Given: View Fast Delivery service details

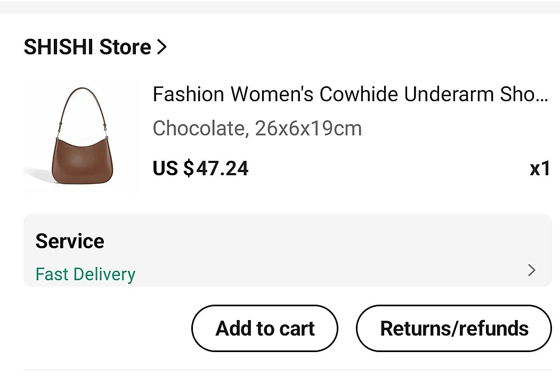Looking at the screenshot, I should (x=85, y=274).
